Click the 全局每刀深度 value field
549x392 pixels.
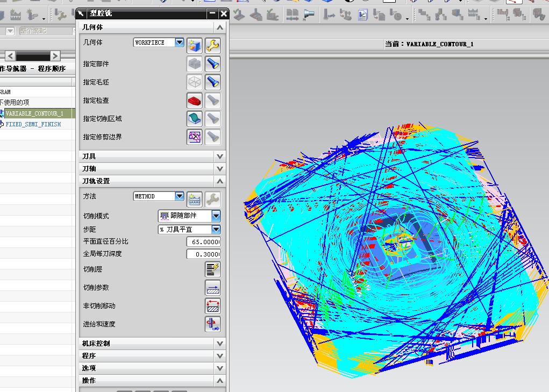pyautogui.click(x=204, y=254)
